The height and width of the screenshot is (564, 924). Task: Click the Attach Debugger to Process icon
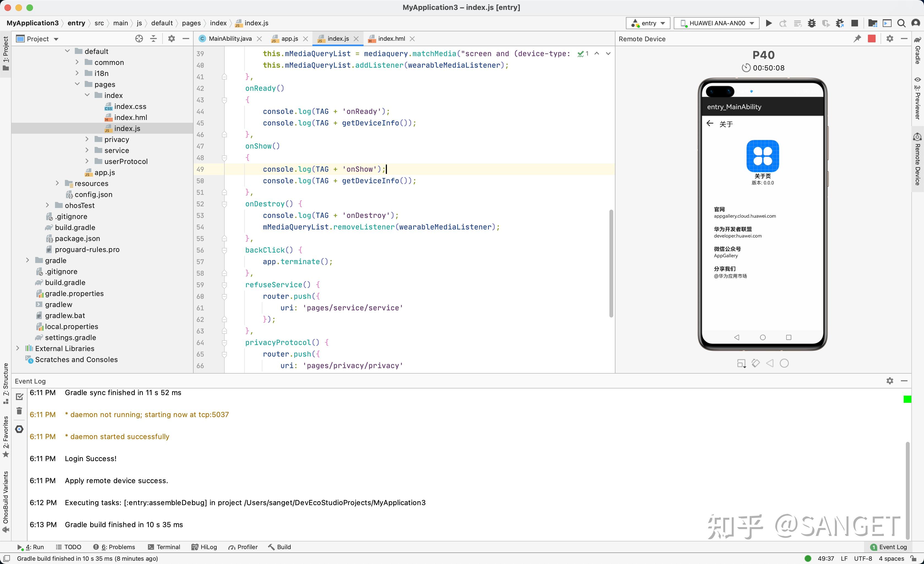(x=840, y=23)
